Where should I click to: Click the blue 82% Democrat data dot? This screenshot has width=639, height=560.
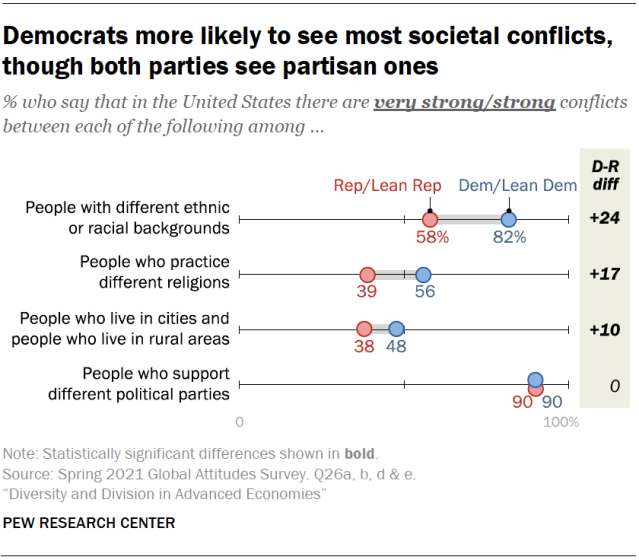tap(508, 219)
